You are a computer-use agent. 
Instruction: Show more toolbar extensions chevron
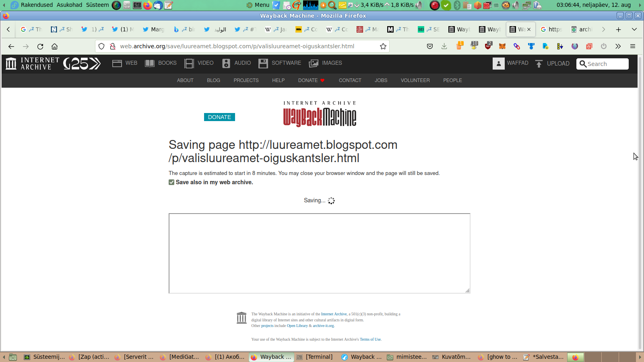[x=618, y=46]
